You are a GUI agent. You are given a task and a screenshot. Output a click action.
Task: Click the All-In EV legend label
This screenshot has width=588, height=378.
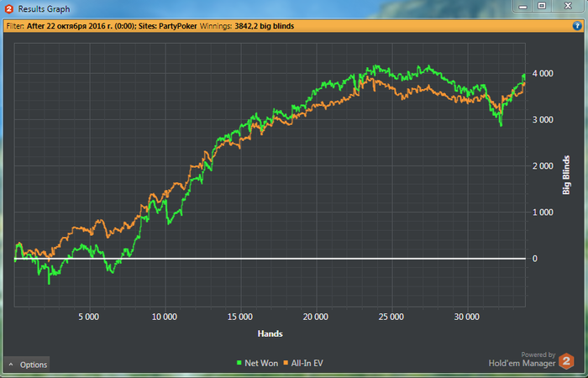[307, 363]
